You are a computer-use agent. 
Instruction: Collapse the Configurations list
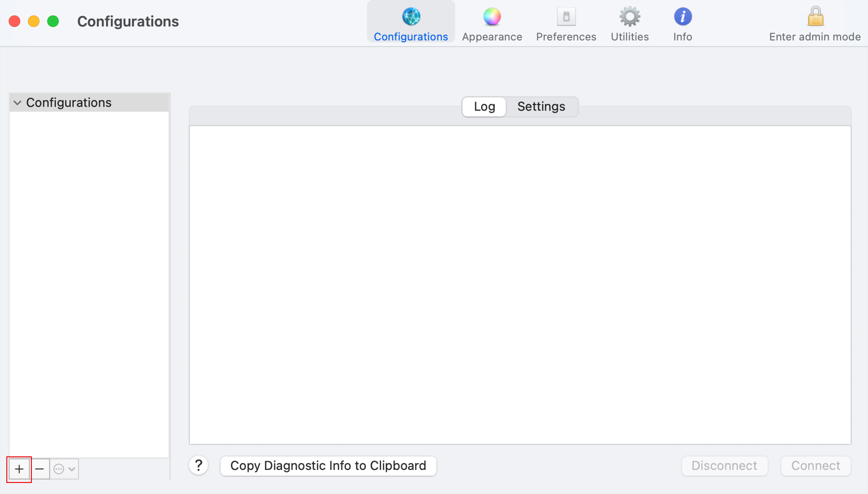pos(18,102)
